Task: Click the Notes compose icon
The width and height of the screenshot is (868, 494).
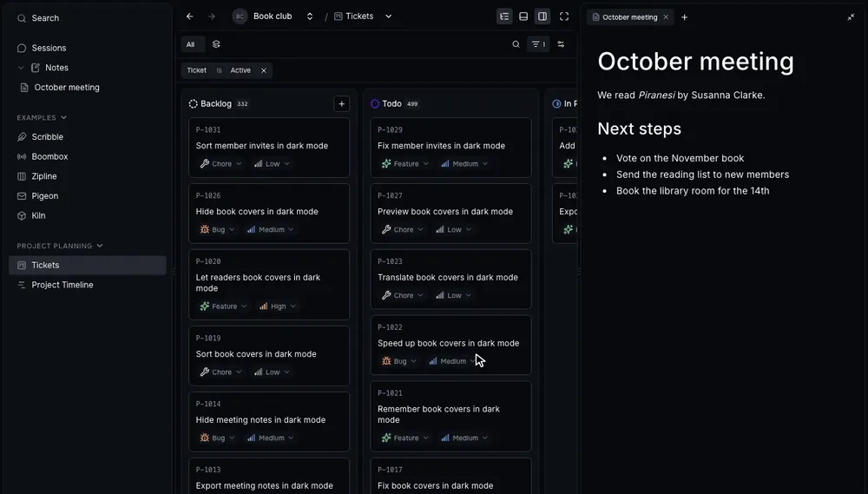Action: tap(36, 68)
